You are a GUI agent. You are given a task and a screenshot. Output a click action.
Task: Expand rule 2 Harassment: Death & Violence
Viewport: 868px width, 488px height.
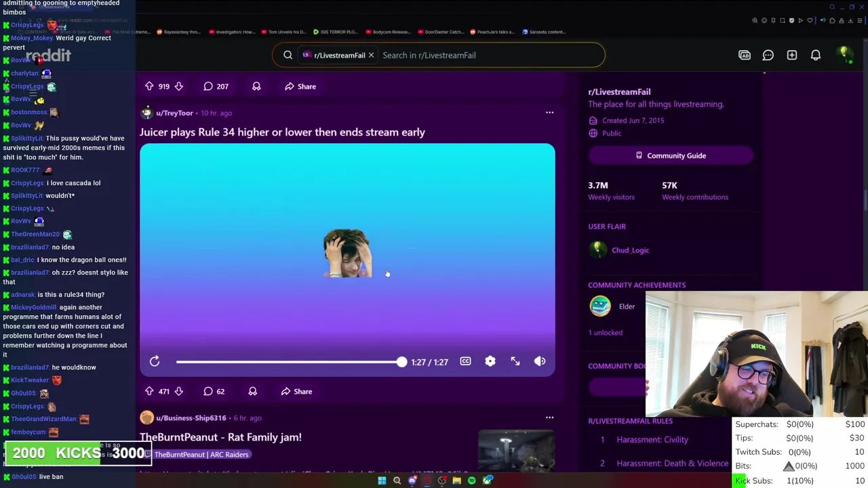(x=672, y=463)
